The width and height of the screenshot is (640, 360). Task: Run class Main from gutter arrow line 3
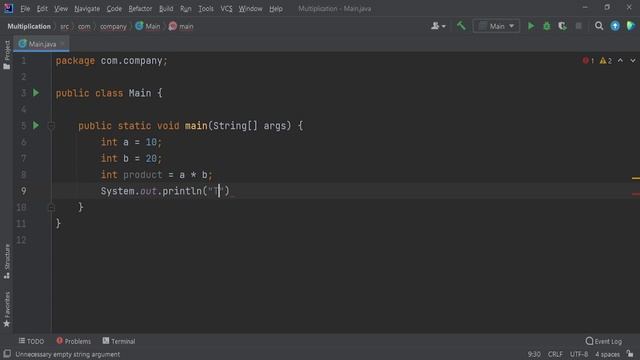[x=36, y=93]
